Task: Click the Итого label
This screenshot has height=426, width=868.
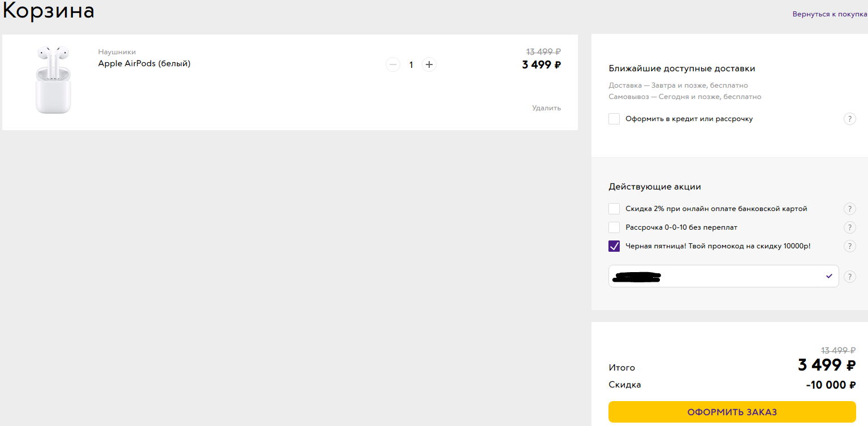Action: pyautogui.click(x=621, y=368)
